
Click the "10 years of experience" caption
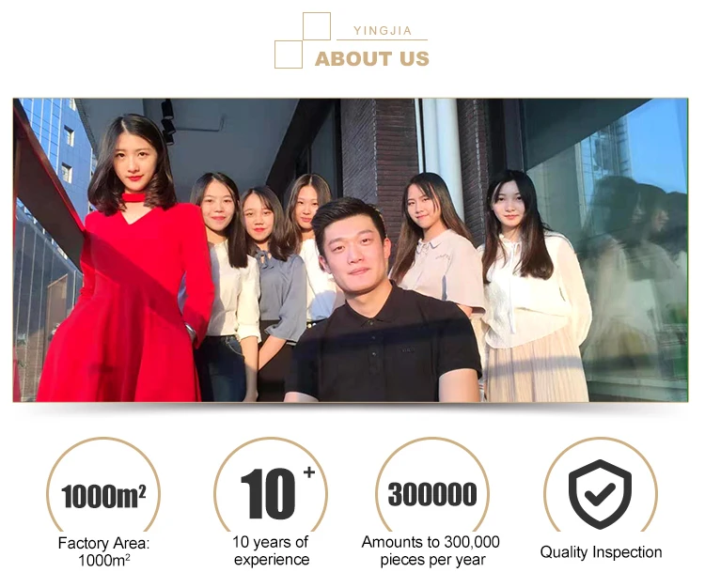271,550
